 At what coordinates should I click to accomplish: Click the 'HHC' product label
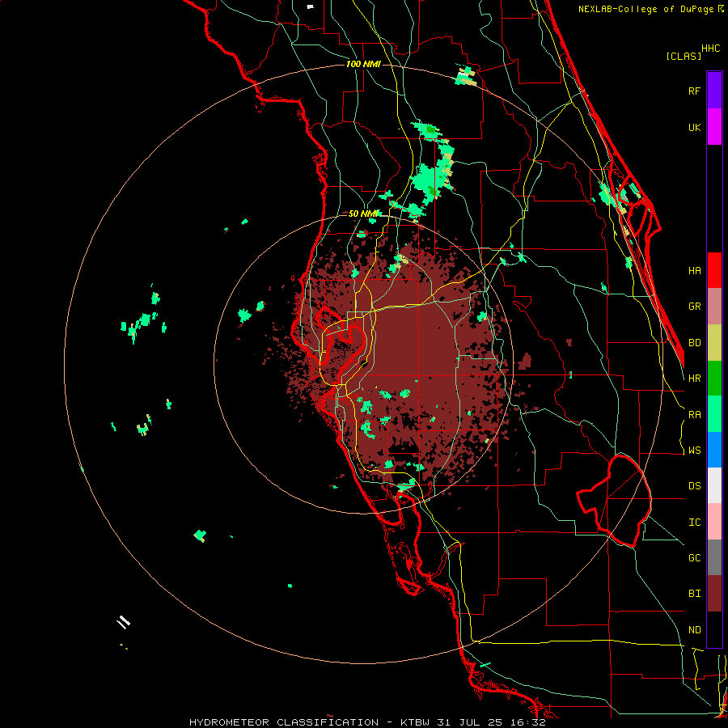710,49
